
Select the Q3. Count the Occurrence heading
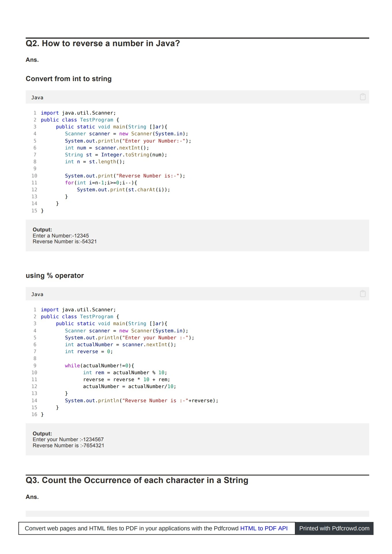(x=137, y=480)
